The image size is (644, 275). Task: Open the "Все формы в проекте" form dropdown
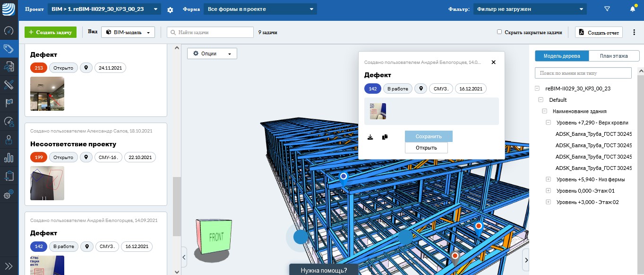260,9
